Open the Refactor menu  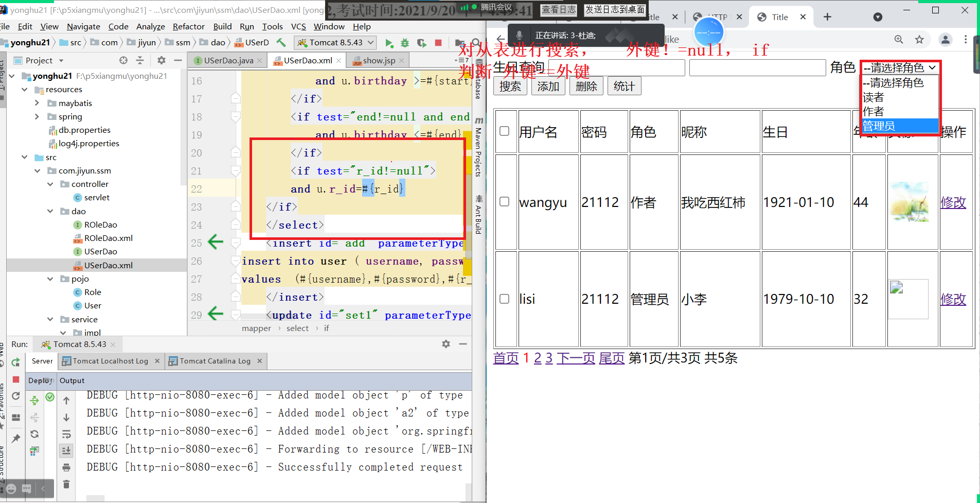pos(188,27)
